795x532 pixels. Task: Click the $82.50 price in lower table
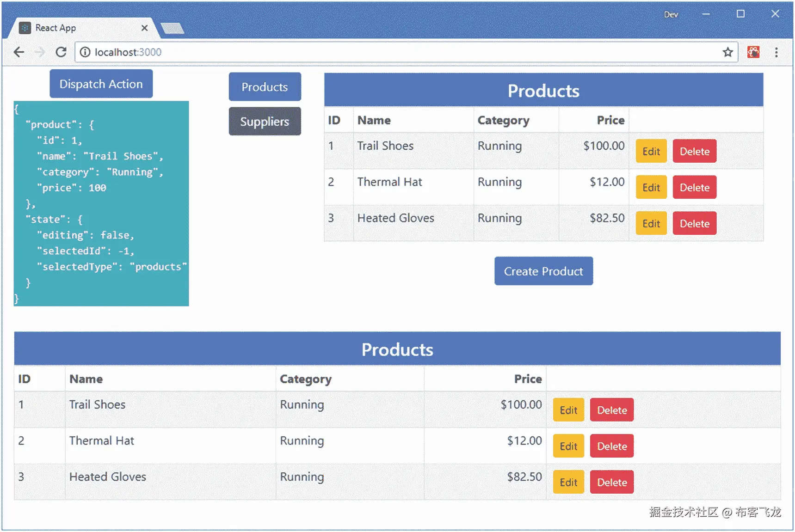pyautogui.click(x=524, y=477)
